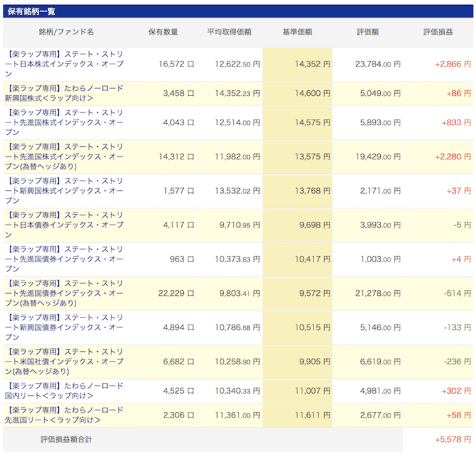Select base price 13,768 円

(x=312, y=190)
